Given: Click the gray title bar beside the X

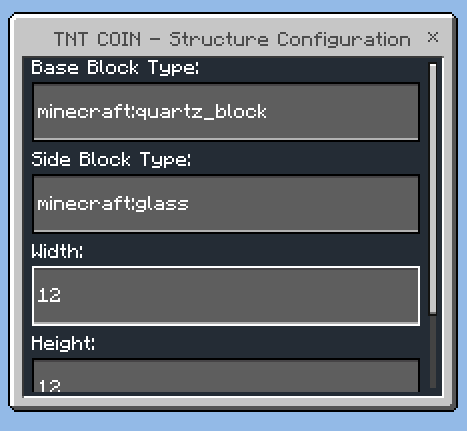Looking at the screenshot, I should coord(419,37).
